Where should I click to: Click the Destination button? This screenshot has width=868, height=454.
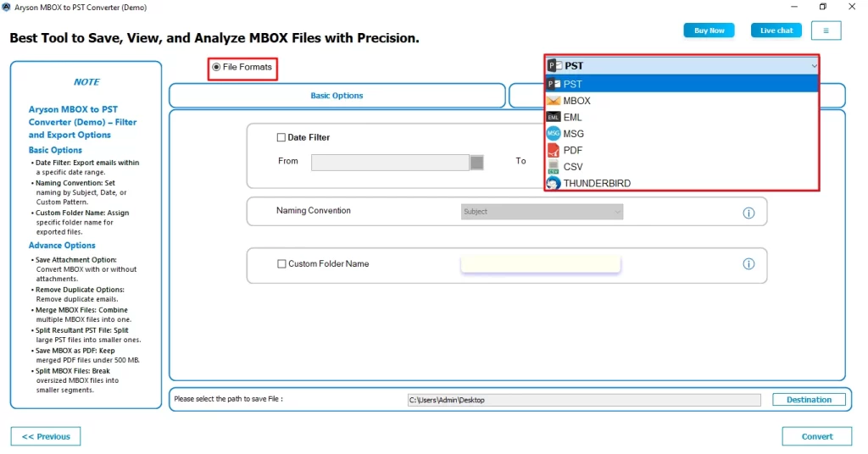click(x=809, y=400)
